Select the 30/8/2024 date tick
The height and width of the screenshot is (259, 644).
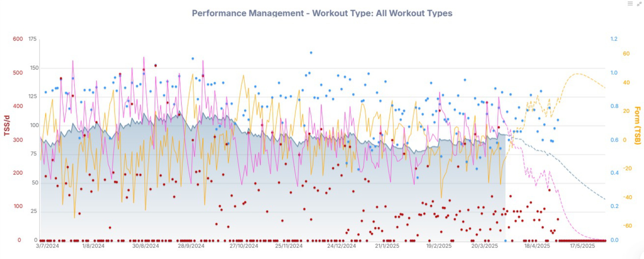pos(145,246)
